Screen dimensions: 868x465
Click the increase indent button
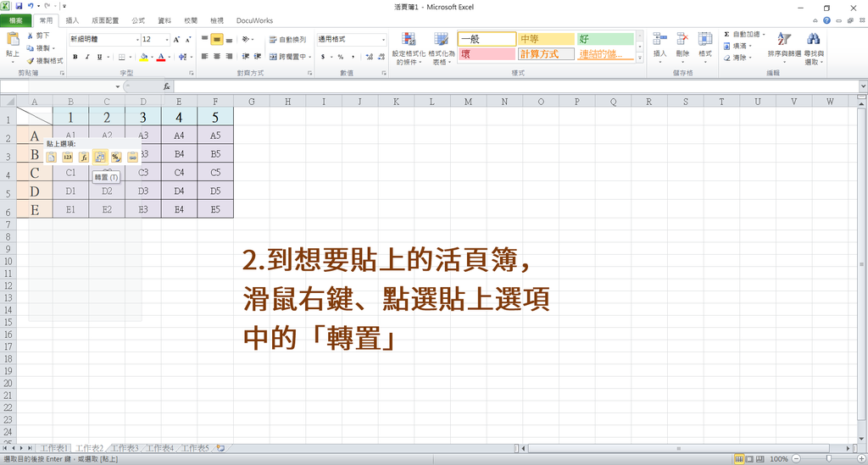[x=258, y=57]
